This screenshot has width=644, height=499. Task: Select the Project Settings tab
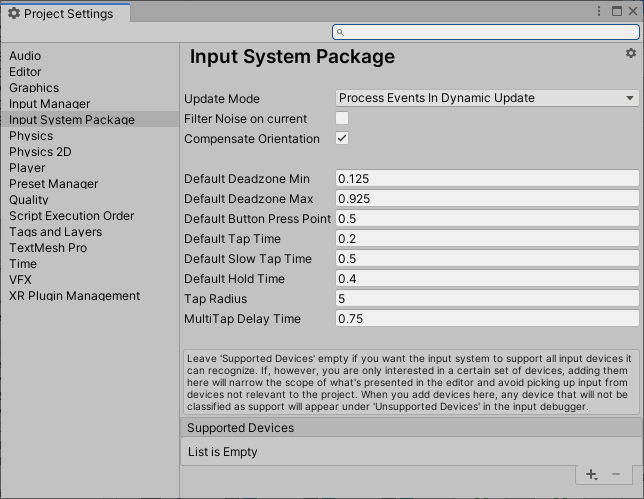pyautogui.click(x=66, y=14)
